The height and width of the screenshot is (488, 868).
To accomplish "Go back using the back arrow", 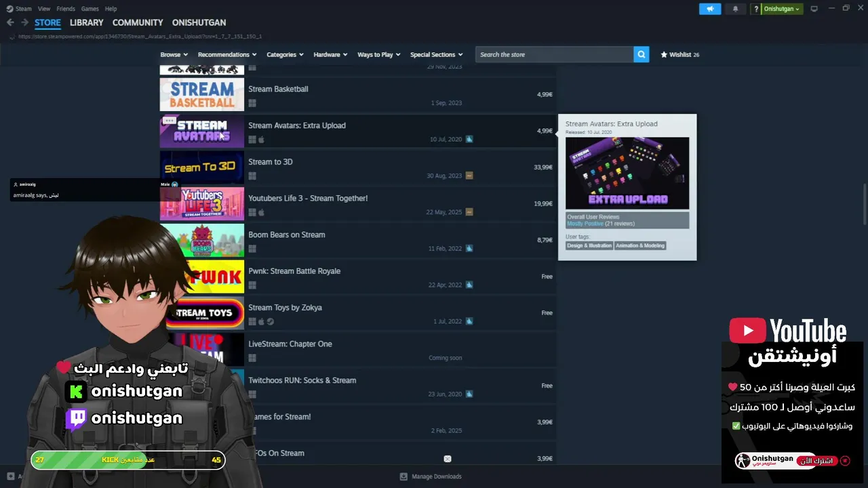I will 10,22.
